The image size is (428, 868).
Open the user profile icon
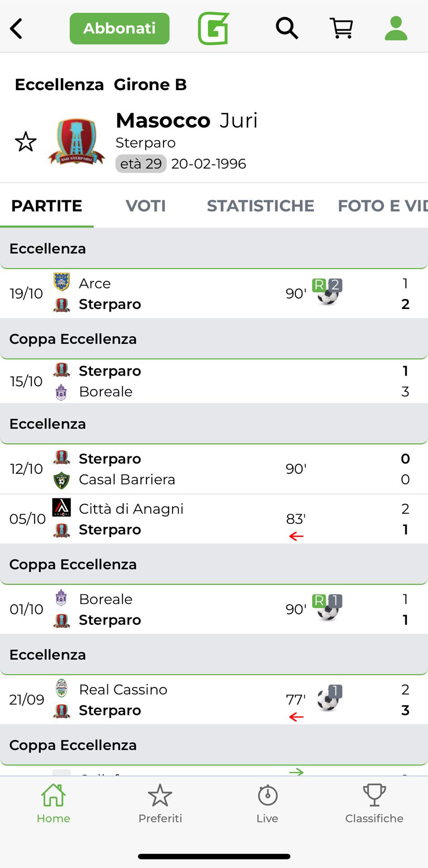pos(396,29)
